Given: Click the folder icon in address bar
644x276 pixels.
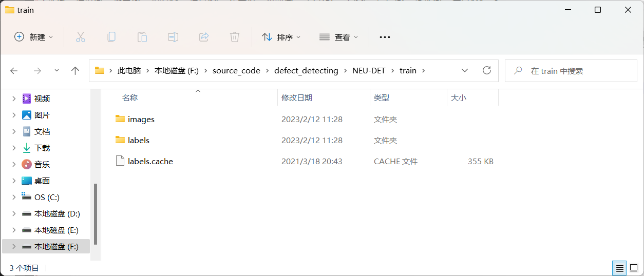Looking at the screenshot, I should point(100,71).
